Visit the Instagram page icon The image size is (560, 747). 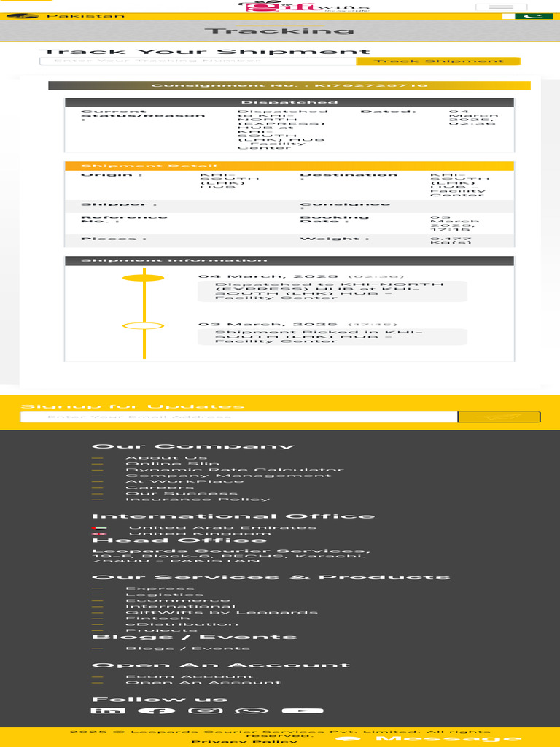205,711
